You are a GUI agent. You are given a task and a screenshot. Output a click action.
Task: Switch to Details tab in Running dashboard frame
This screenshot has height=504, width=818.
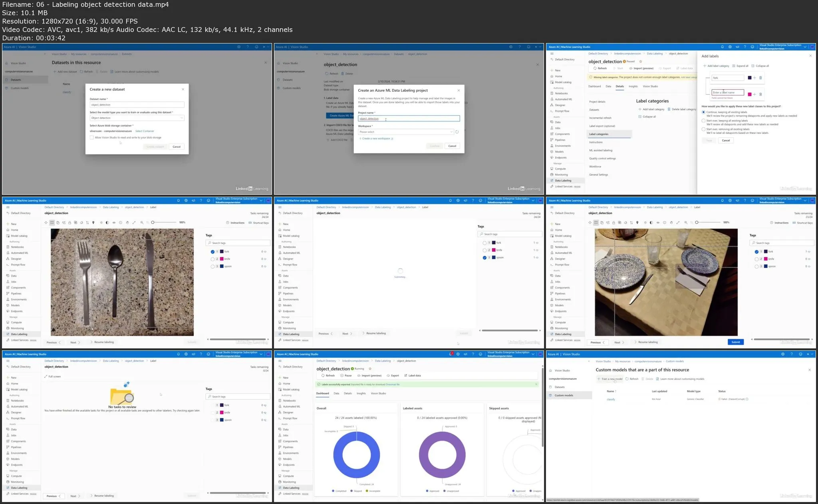(348, 393)
